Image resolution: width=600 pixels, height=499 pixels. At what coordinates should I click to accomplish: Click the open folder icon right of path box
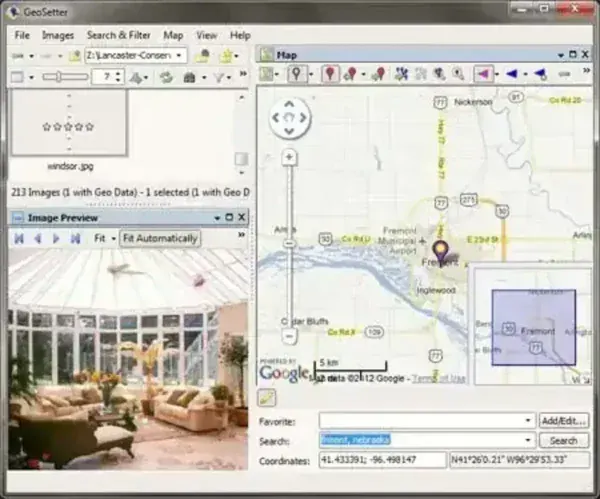[x=203, y=56]
